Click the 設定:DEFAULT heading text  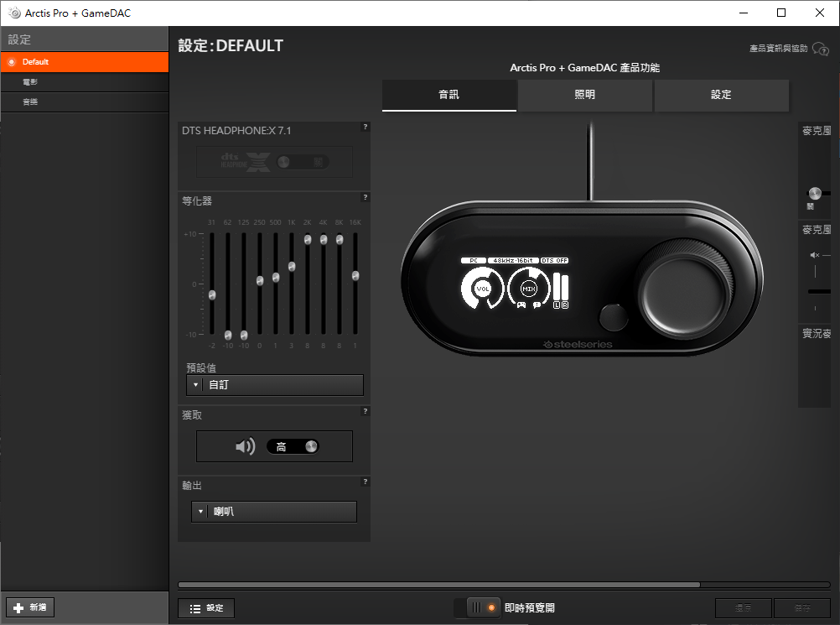click(x=231, y=46)
